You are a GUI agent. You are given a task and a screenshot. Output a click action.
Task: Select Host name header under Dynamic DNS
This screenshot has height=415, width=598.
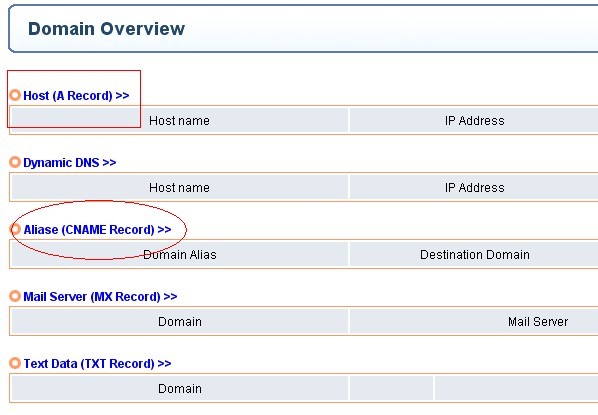click(x=179, y=188)
